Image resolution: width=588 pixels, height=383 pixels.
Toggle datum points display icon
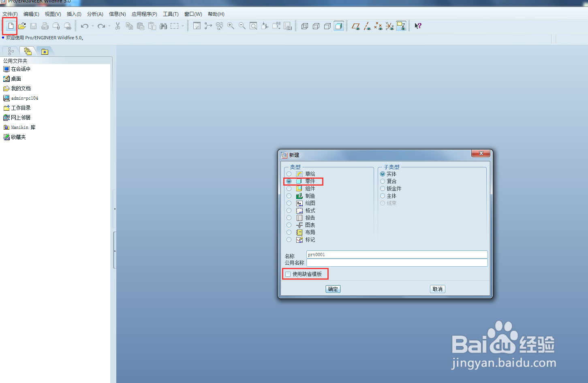tap(378, 26)
